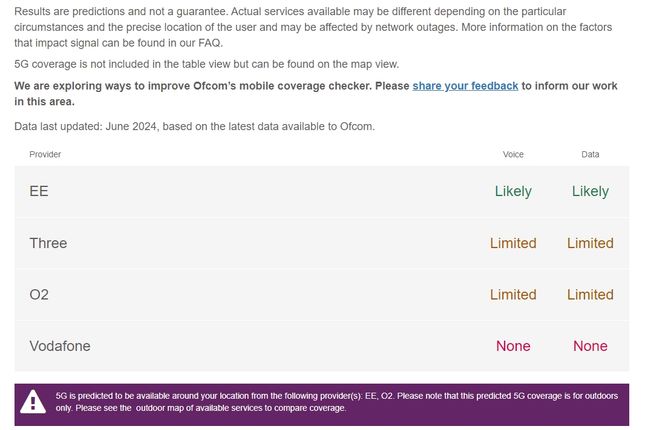Open the share your feedback link

(x=465, y=86)
